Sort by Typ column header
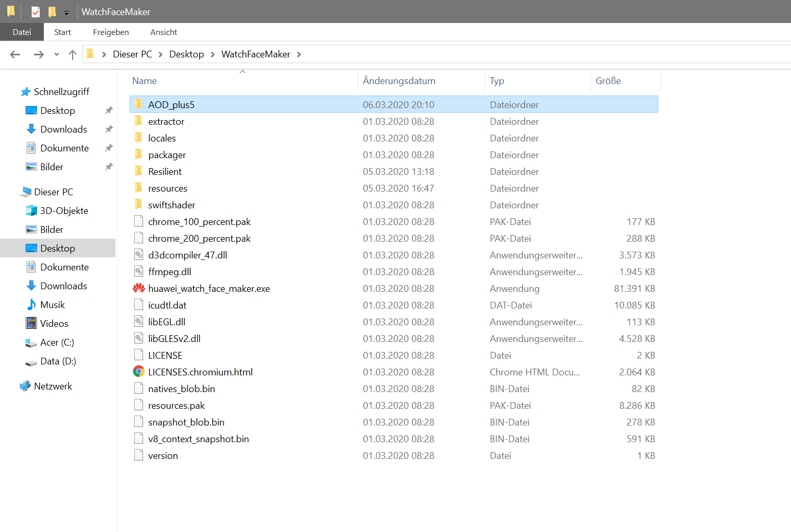Viewport: 791px width, 532px height. pos(497,81)
